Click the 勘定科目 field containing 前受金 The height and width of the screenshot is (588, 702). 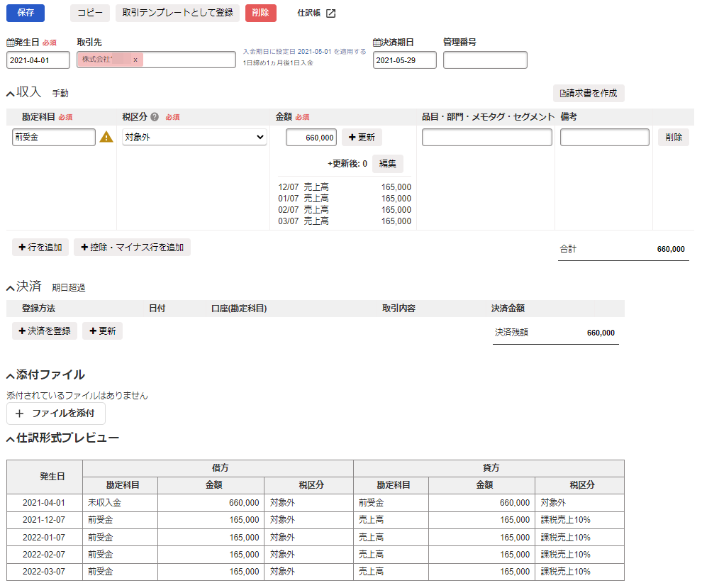(54, 137)
